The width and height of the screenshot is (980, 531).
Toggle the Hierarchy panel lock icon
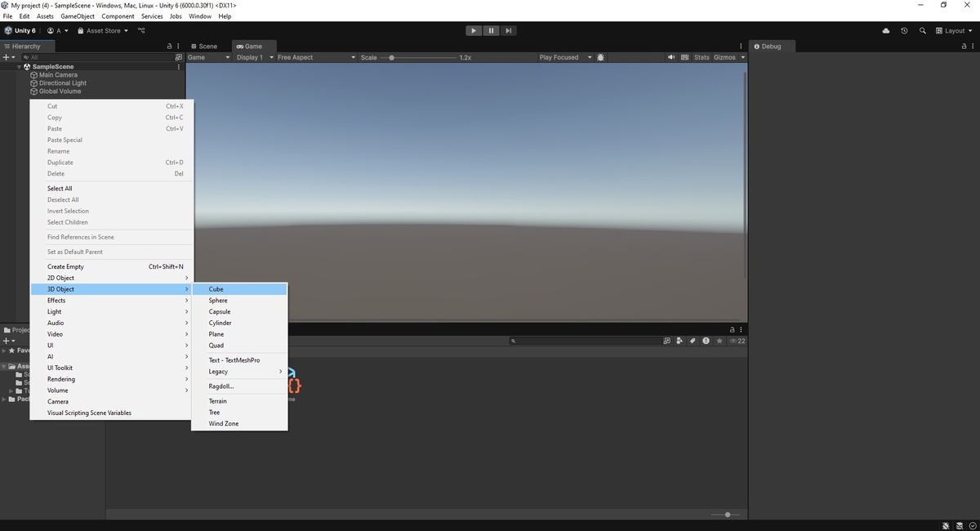coord(169,47)
